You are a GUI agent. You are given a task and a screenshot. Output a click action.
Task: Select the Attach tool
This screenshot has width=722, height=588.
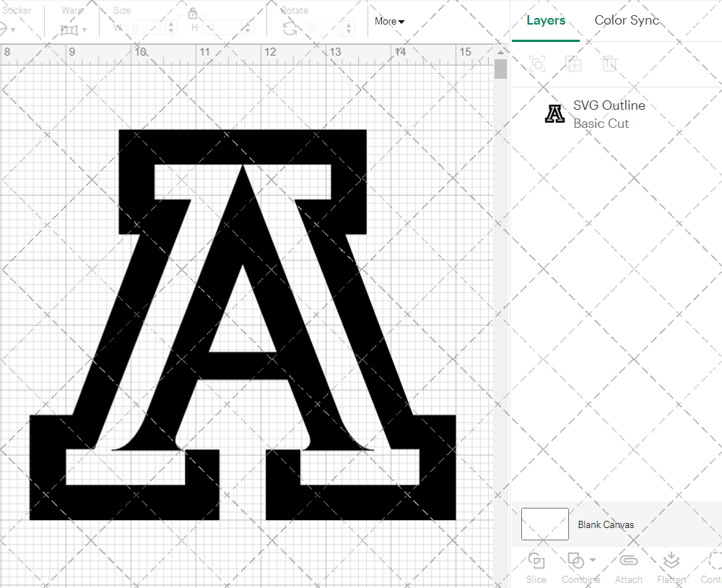(x=628, y=567)
